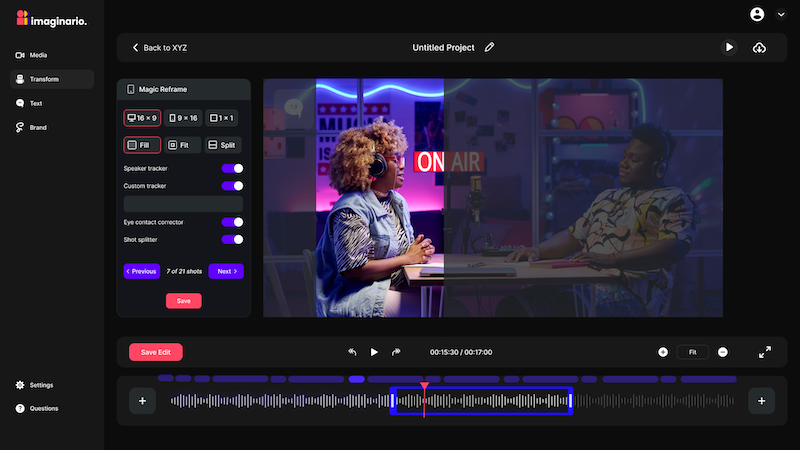
Task: Add clip with right plus button
Action: 761,401
